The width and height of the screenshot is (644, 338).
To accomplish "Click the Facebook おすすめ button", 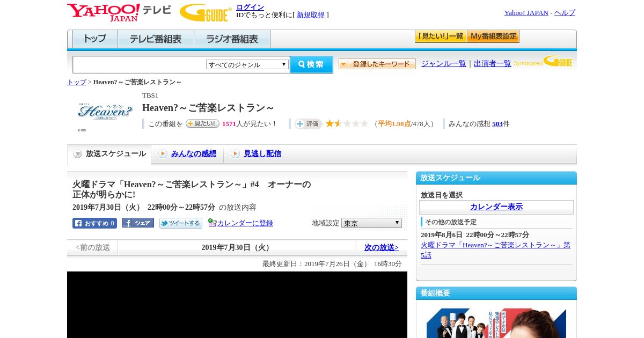I will tap(94, 223).
